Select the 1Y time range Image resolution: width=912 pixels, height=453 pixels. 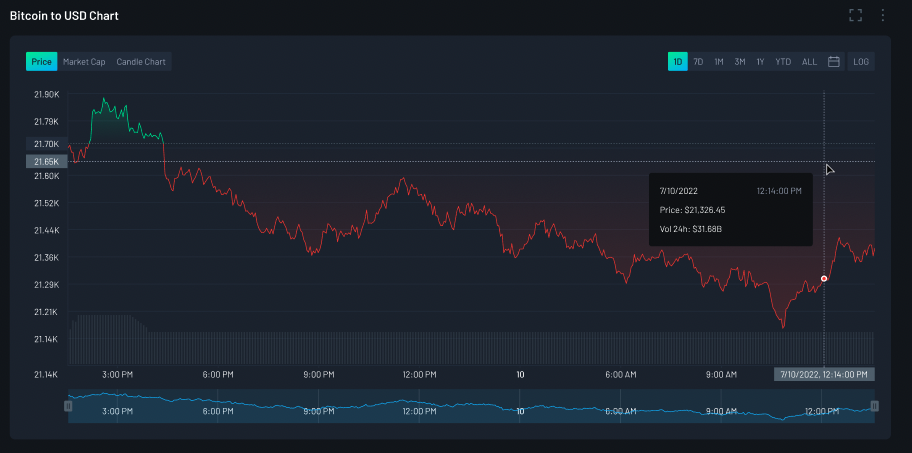point(760,62)
